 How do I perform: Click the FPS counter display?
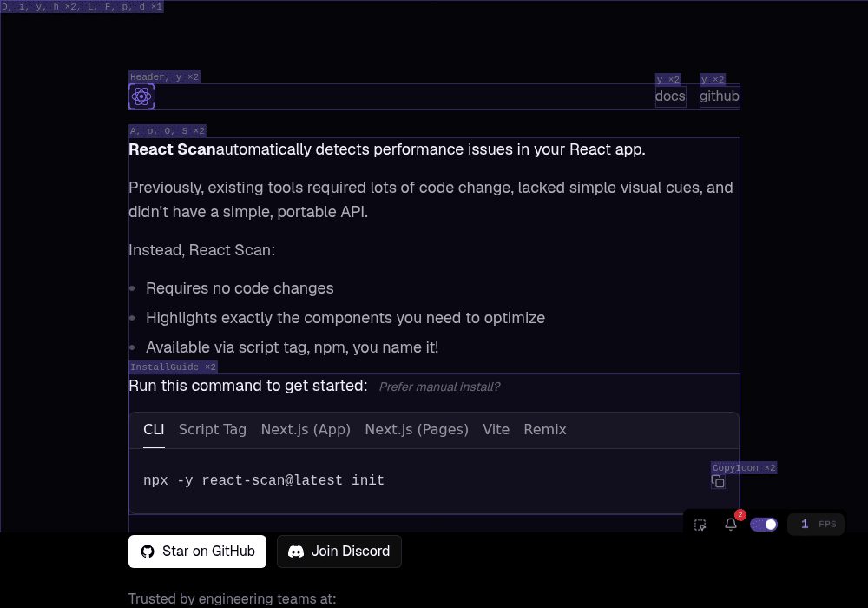(x=816, y=524)
